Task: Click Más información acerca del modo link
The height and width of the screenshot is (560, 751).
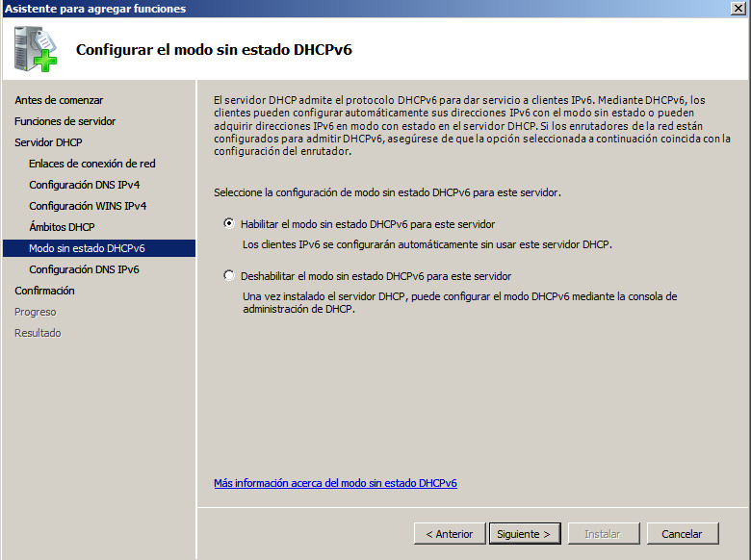Action: [335, 483]
